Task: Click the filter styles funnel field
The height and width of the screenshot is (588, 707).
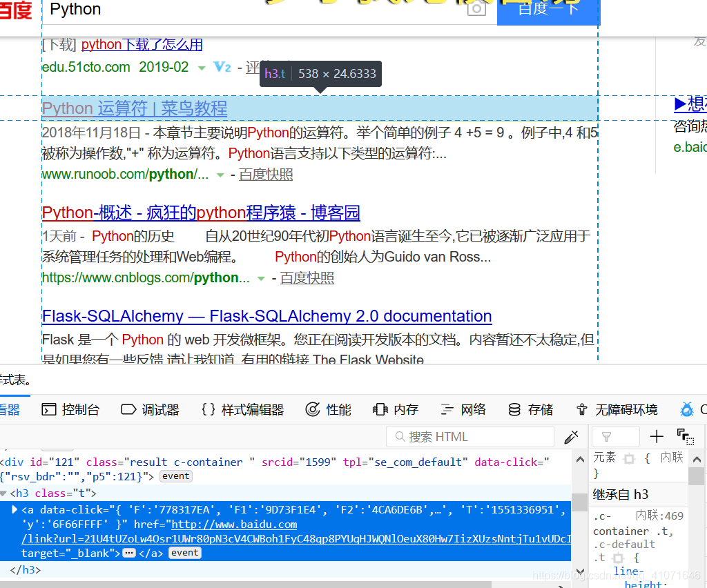Action: click(x=615, y=437)
